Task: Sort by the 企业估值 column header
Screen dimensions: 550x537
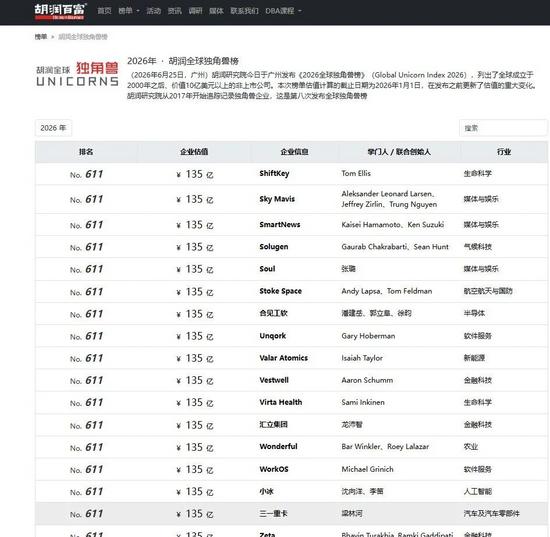Action: [194, 152]
